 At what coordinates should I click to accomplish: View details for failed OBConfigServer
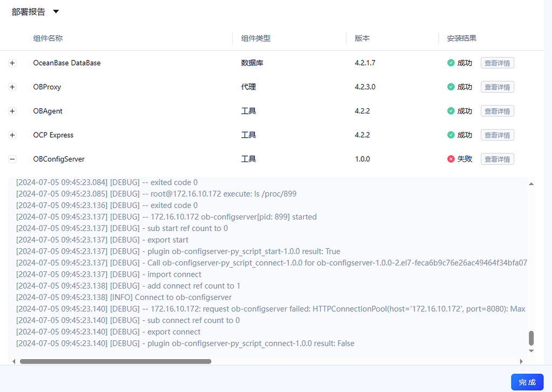[498, 159]
